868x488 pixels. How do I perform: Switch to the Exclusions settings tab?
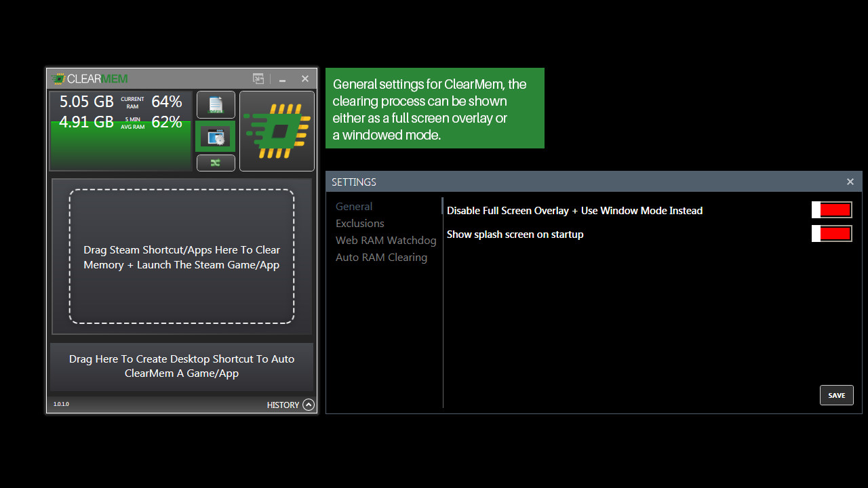[x=359, y=223]
